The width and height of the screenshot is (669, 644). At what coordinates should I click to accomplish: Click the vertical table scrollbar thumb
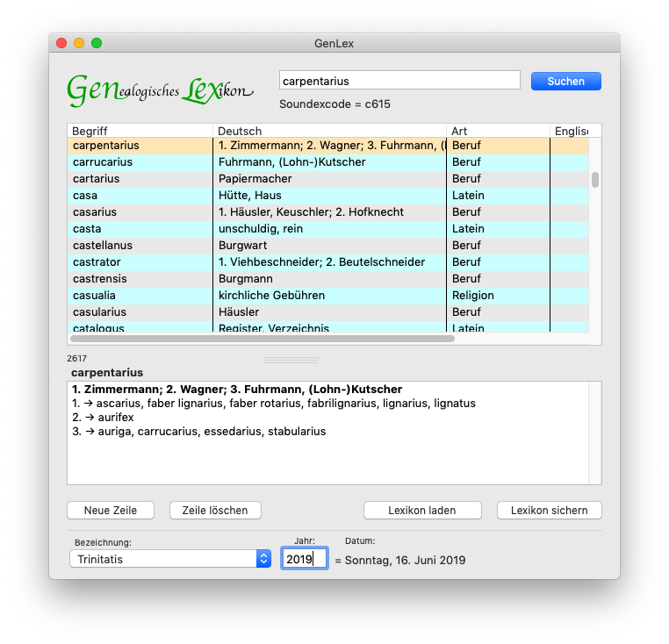pos(594,180)
